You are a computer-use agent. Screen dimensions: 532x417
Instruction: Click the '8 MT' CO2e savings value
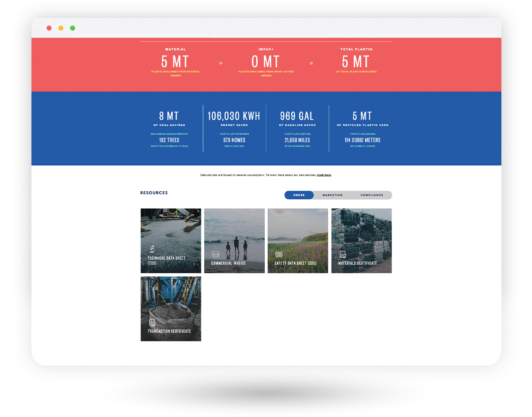[x=169, y=116]
